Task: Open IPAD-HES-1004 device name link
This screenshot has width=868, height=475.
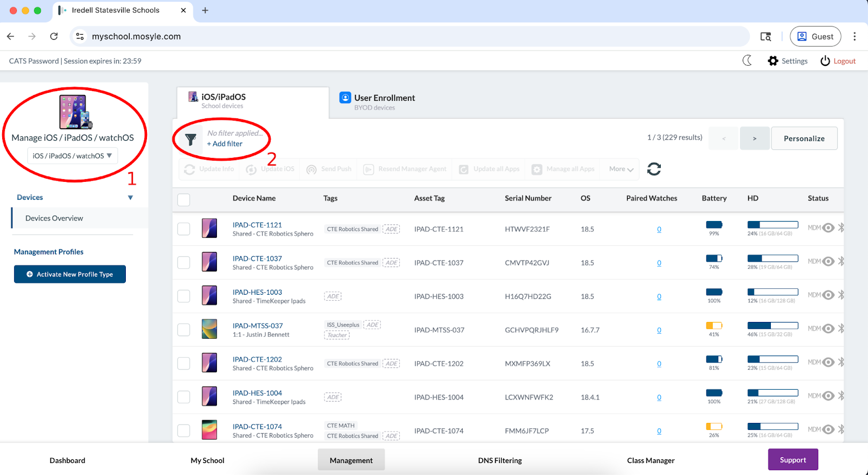Action: (x=257, y=393)
